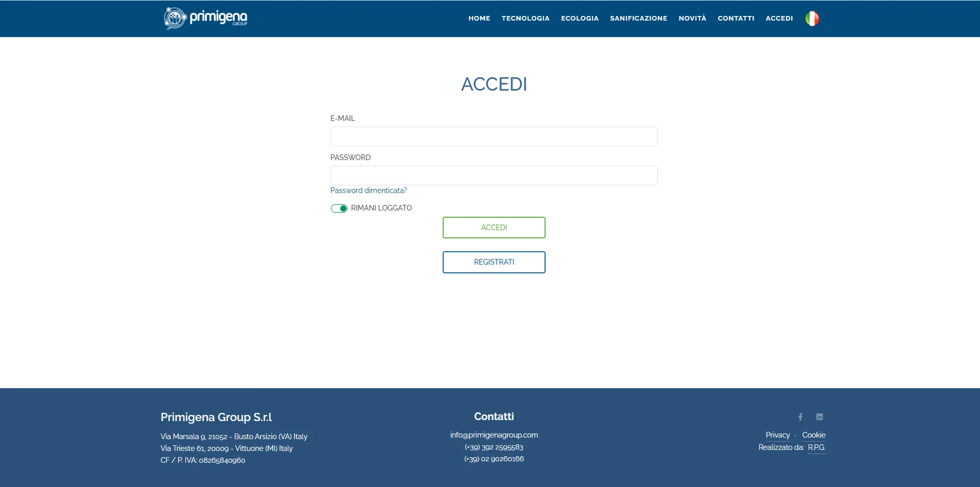Select Accedi in the top navigation
Viewport: 980px width, 487px height.
(x=779, y=19)
